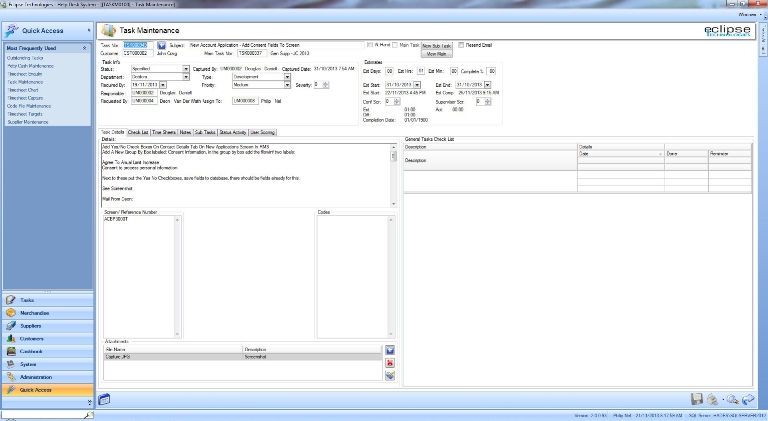Screen dimensions: 768x421
Task: Click the bottom attachment icon below delete
Action: (x=390, y=375)
